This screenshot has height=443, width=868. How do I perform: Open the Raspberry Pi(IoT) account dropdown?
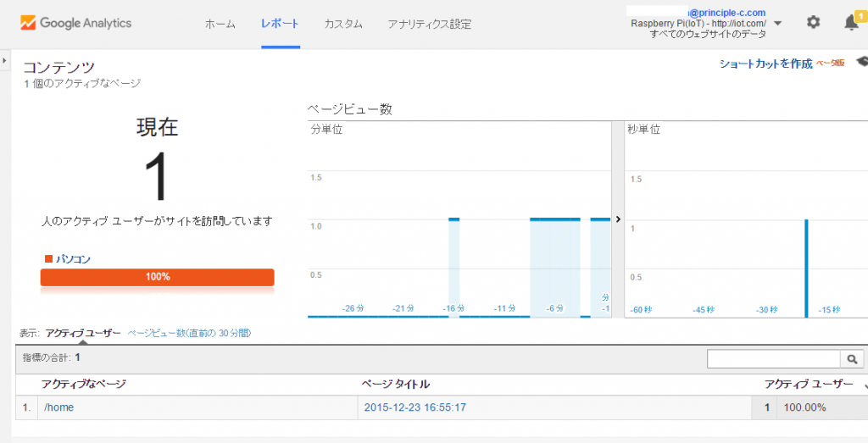click(778, 24)
